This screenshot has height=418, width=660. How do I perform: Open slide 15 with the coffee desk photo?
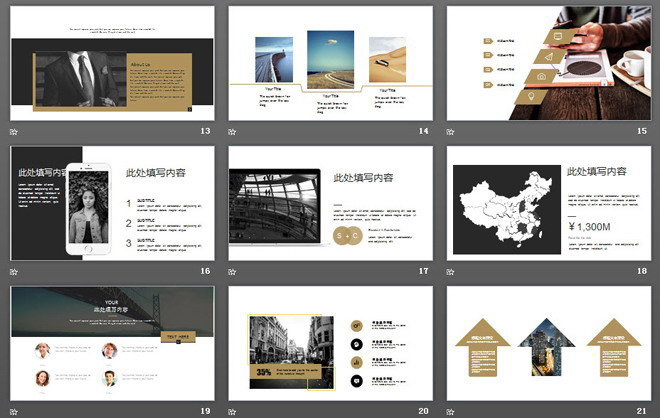pos(548,63)
